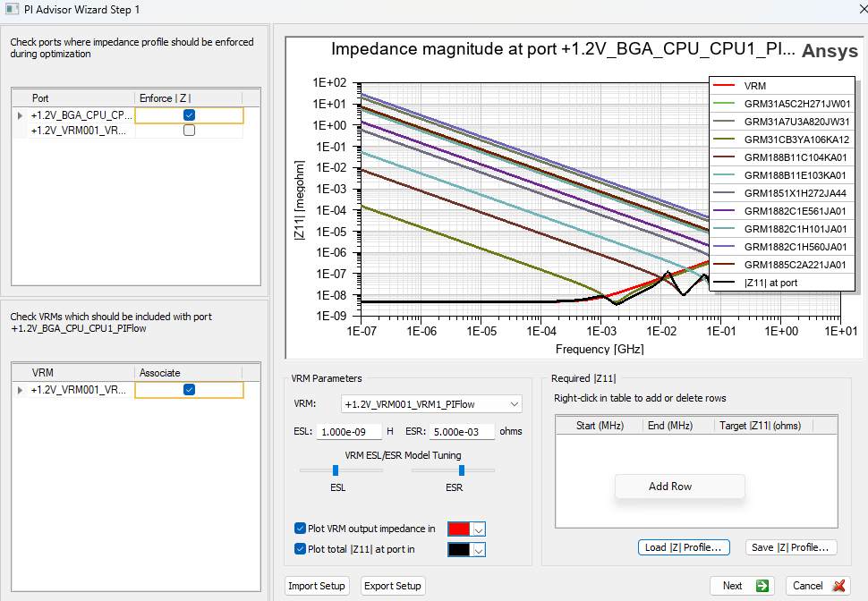This screenshot has height=601, width=868.
Task: Expand the +1.2V_BGA_CPU port row arrow
Action: [21, 115]
